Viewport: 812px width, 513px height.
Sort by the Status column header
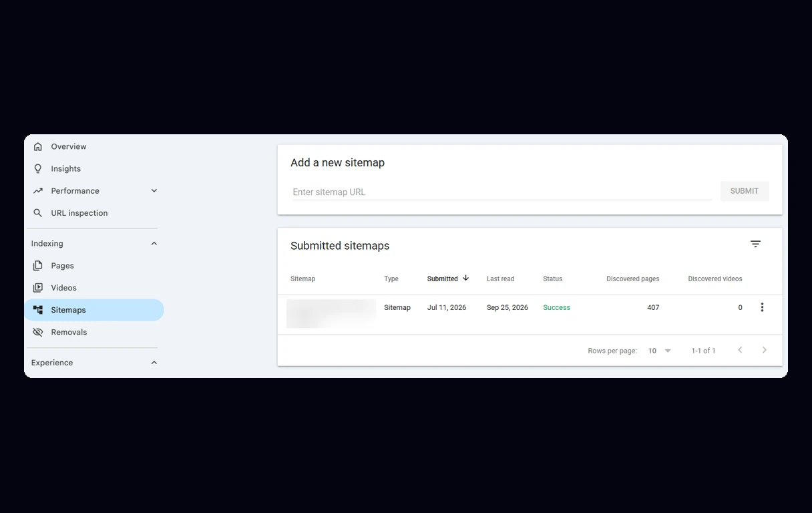pyautogui.click(x=552, y=279)
